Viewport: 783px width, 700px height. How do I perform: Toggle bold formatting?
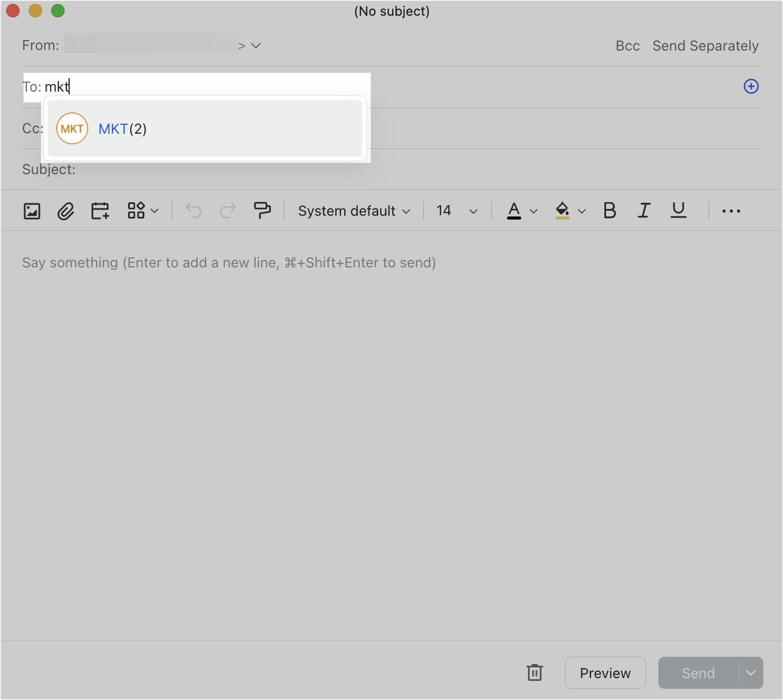tap(609, 211)
